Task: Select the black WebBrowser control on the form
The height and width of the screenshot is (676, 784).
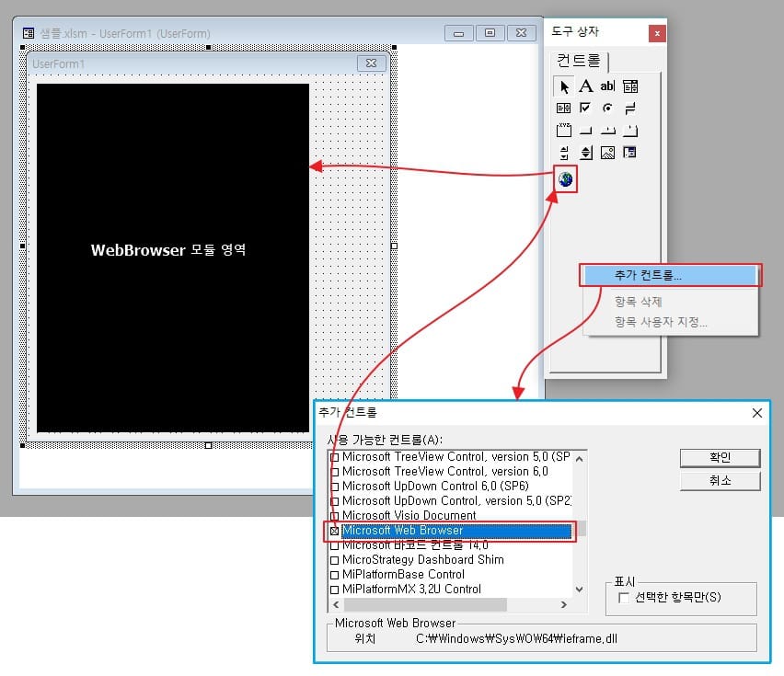Action: (x=173, y=258)
